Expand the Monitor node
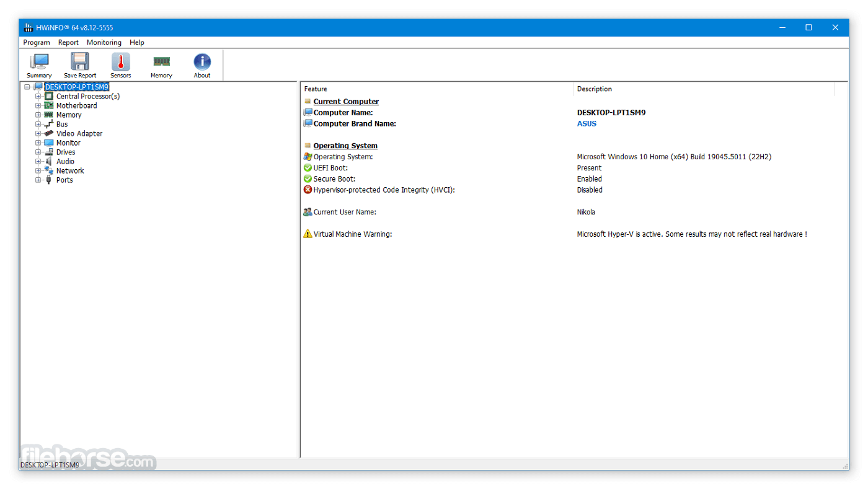 (38, 143)
